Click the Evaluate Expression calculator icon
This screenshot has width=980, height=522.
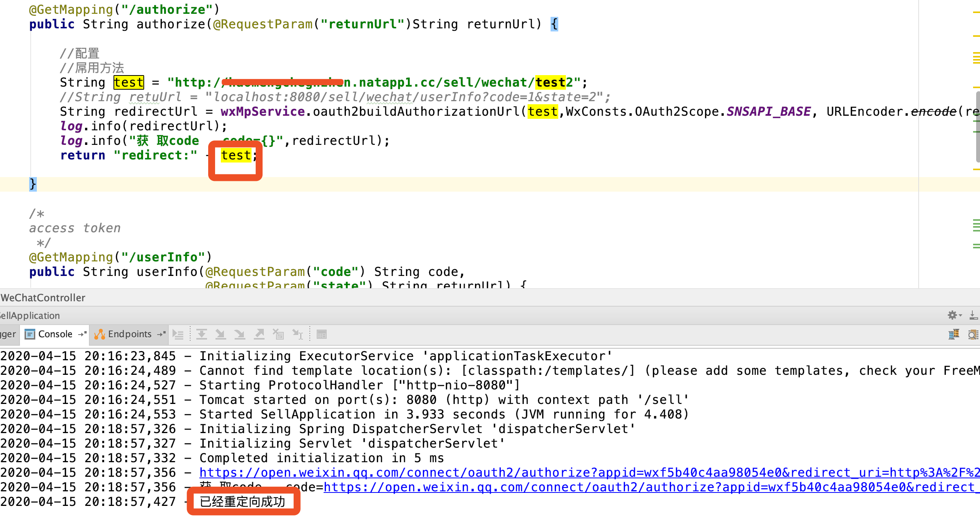click(x=322, y=335)
